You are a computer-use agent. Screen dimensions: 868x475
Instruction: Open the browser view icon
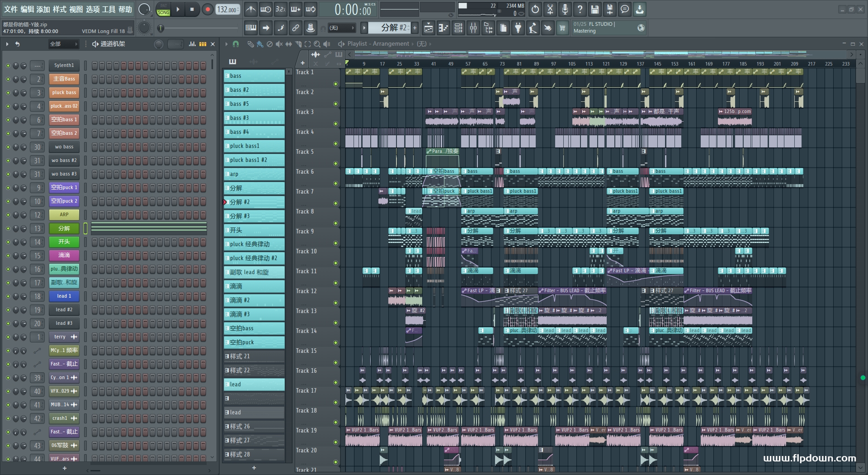(488, 28)
